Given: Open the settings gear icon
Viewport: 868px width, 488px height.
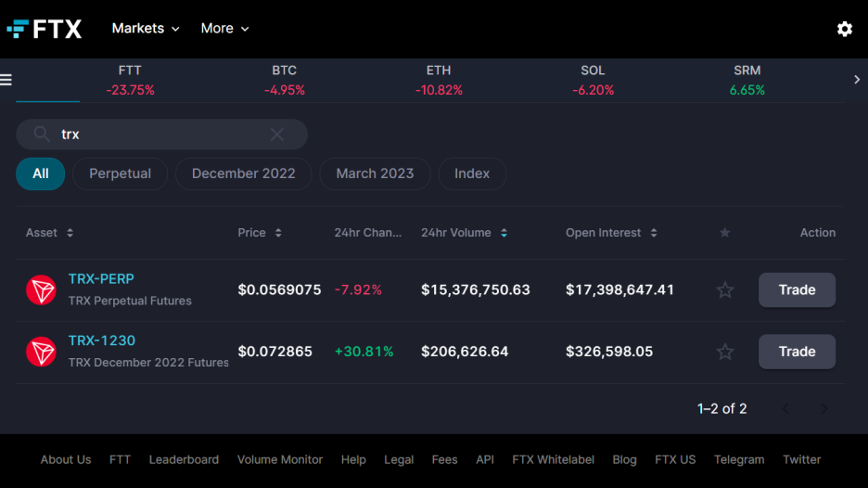Looking at the screenshot, I should (x=844, y=29).
